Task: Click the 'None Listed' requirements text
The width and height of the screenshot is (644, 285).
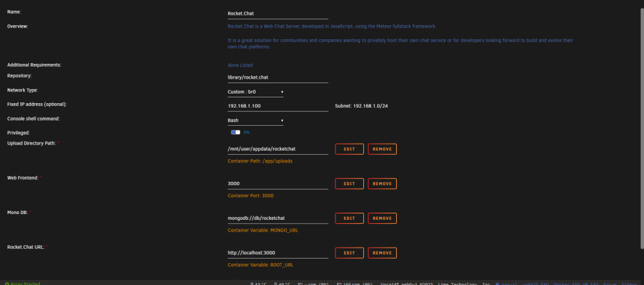Action: click(240, 65)
